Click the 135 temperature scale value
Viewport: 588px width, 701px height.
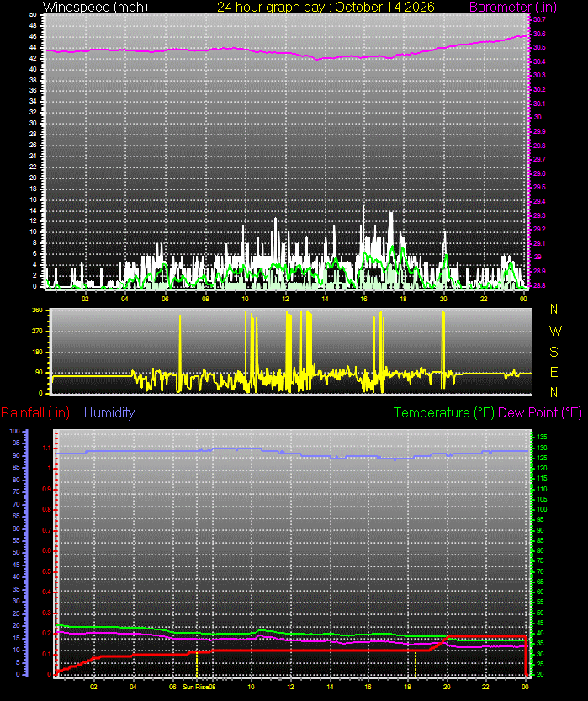pos(542,437)
